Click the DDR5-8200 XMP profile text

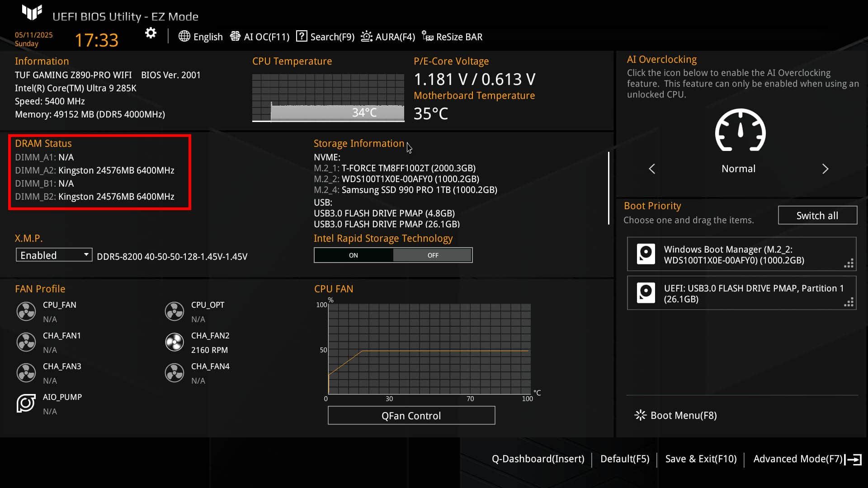pyautogui.click(x=172, y=257)
